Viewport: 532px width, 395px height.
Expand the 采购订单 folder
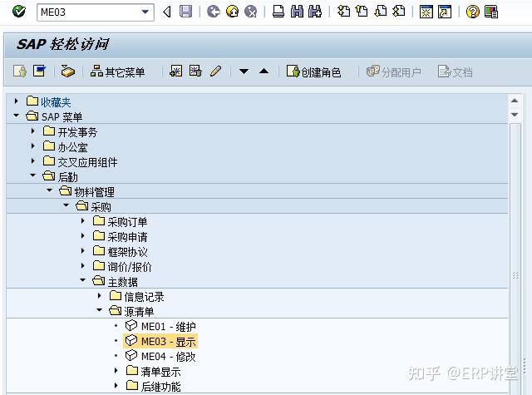(83, 220)
